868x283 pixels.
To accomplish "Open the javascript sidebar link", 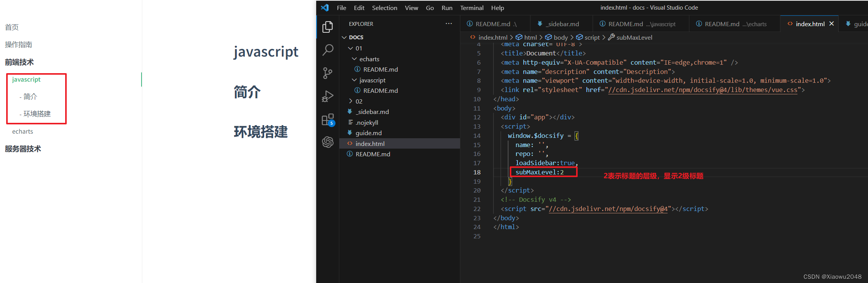I will (26, 79).
